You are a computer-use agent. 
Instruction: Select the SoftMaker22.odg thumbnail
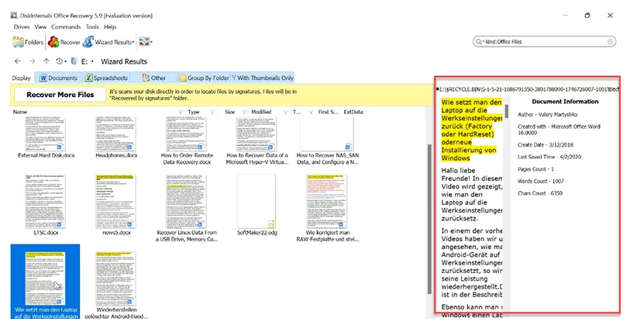(257, 202)
